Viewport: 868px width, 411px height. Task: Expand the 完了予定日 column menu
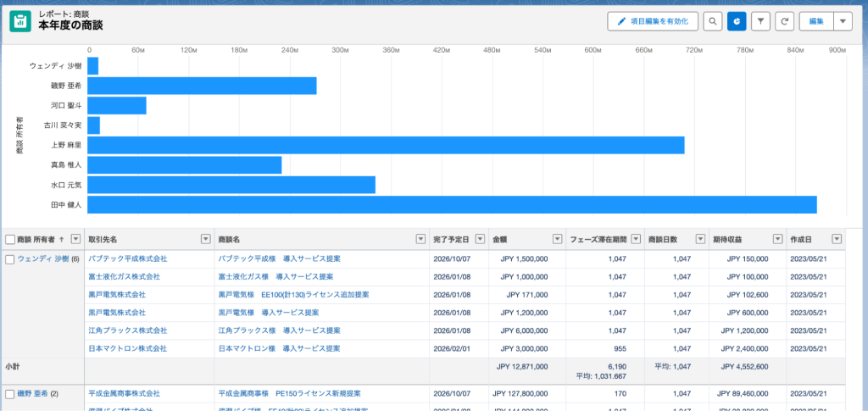point(479,239)
